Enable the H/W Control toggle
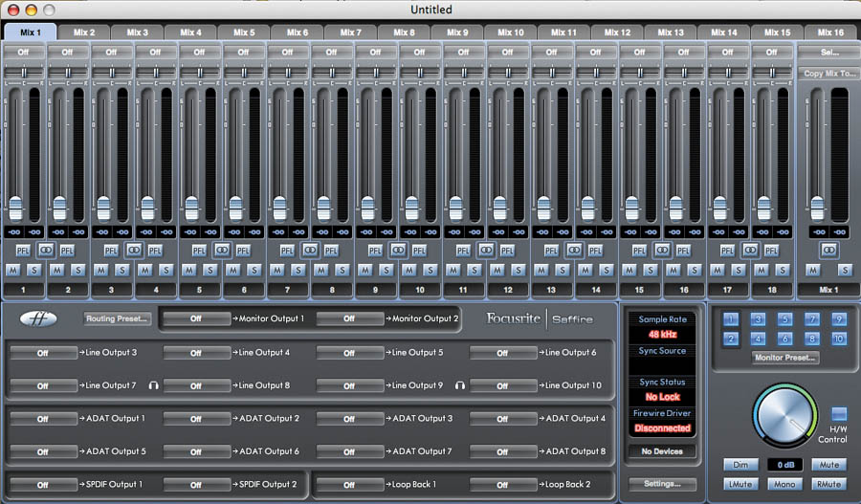861x504 pixels. tap(838, 414)
